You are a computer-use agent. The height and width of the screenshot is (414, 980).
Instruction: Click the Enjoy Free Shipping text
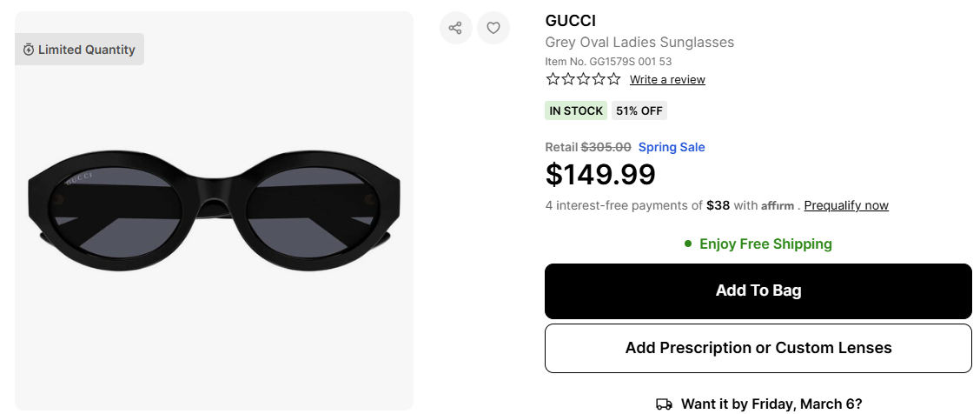click(x=765, y=244)
